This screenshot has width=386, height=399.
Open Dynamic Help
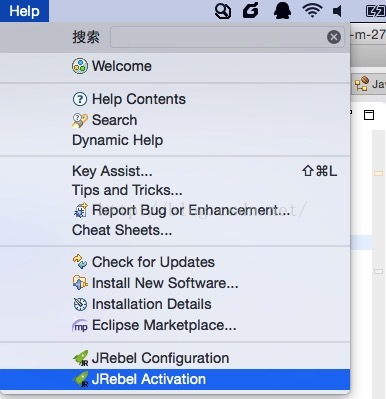[175, 140]
